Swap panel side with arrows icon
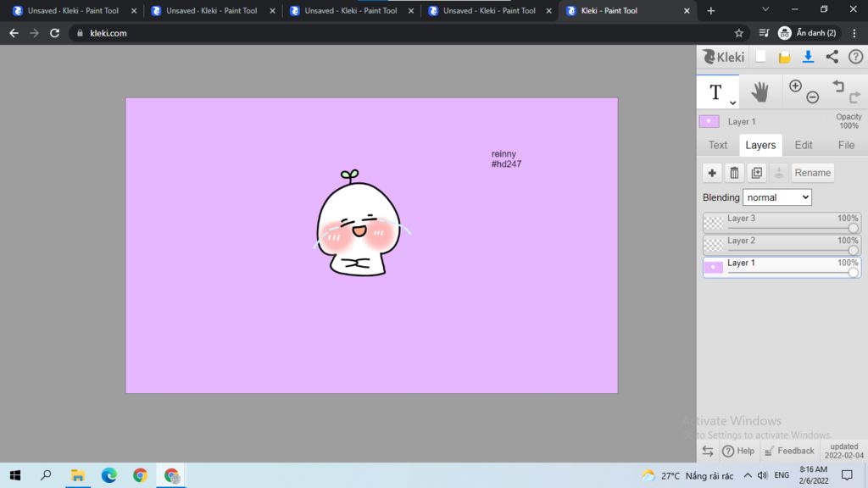This screenshot has height=488, width=868. click(708, 451)
